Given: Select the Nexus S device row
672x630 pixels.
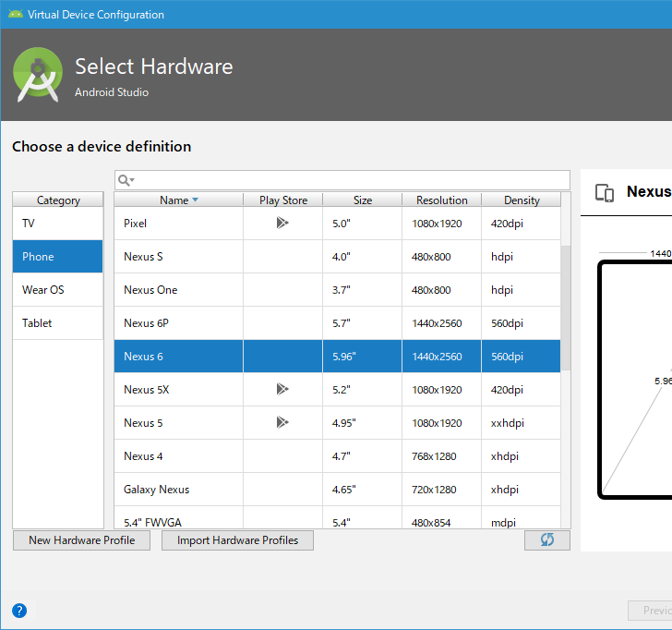Looking at the screenshot, I should 337,257.
